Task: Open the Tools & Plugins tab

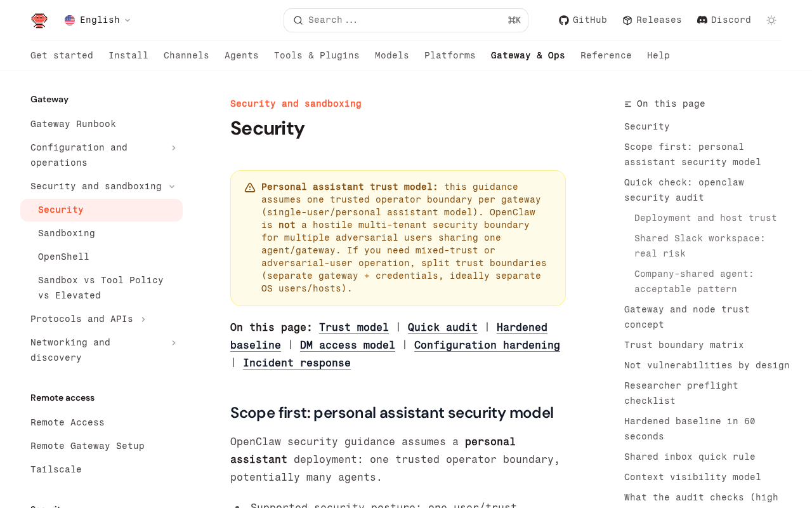Action: [x=317, y=56]
